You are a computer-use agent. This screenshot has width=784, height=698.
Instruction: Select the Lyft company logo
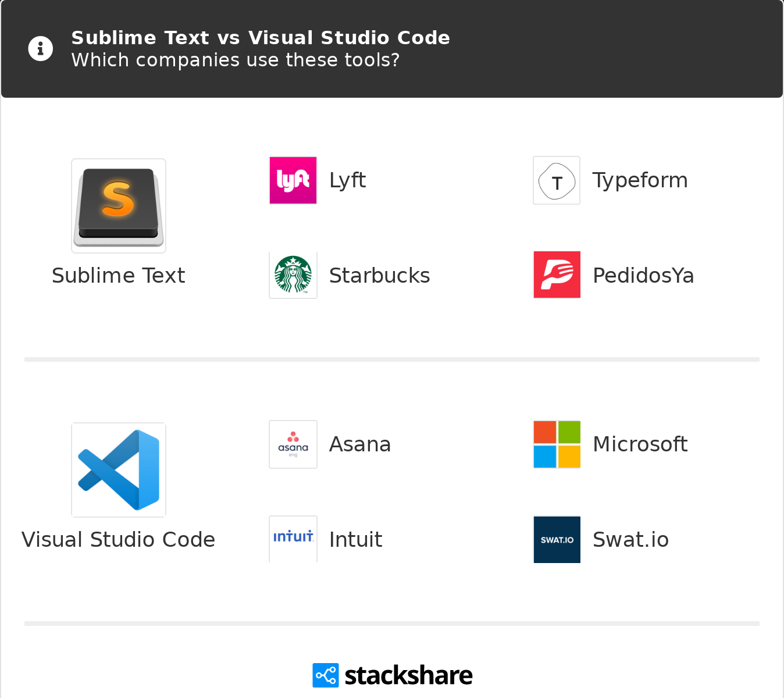(x=293, y=180)
